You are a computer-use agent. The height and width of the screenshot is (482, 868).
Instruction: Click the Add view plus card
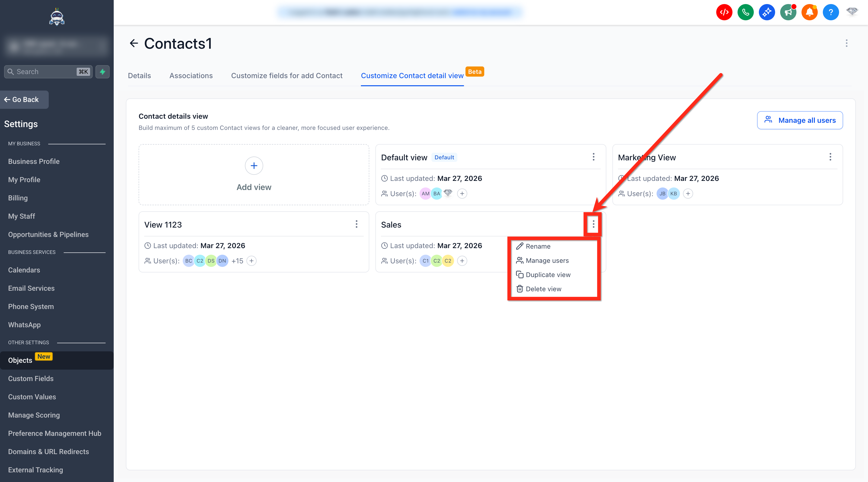254,174
